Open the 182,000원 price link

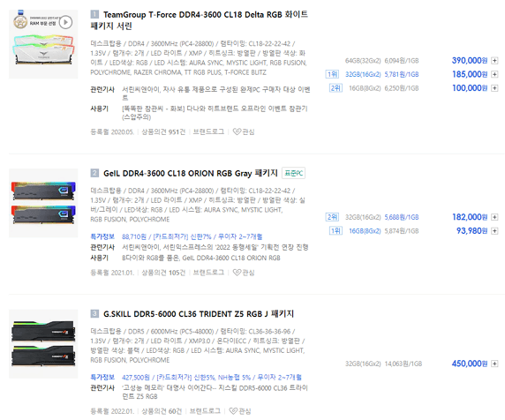click(470, 217)
